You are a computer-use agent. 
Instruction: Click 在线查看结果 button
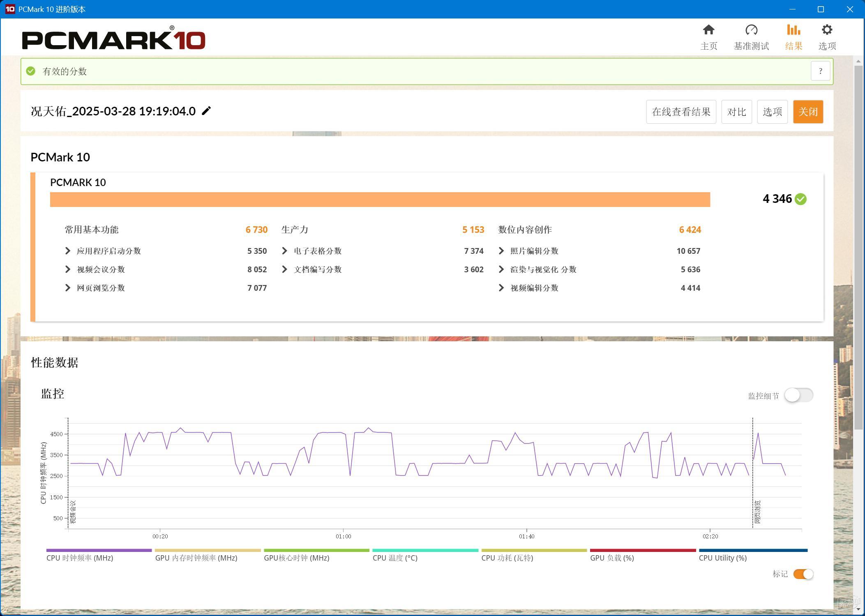(681, 112)
